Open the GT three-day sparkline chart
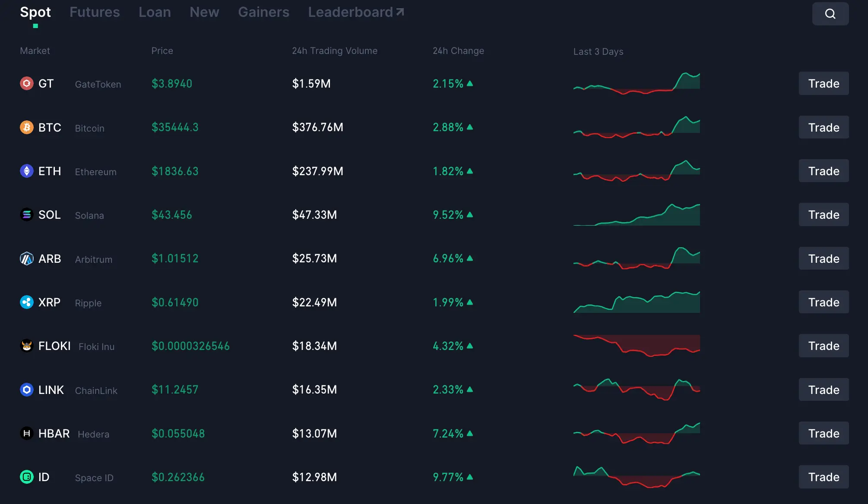The width and height of the screenshot is (868, 504). 637,83
